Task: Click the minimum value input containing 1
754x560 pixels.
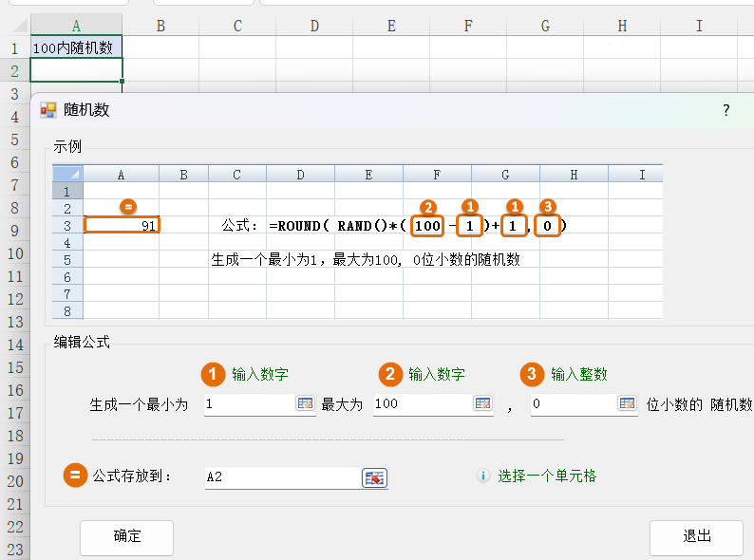Action: 249,404
